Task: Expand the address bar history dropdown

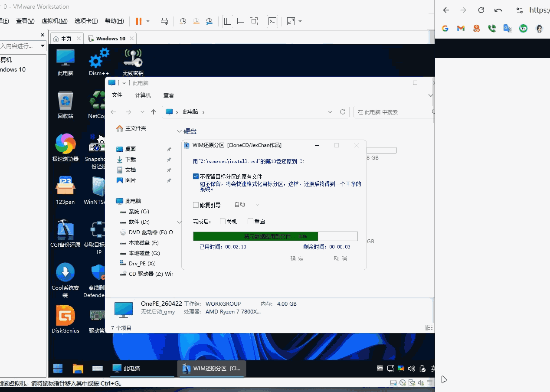Action: 331,112
